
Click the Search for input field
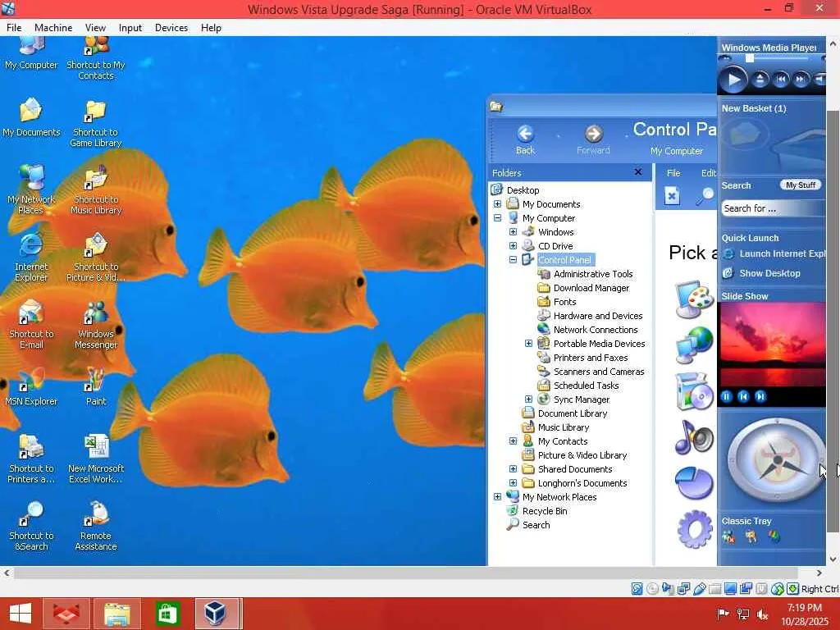pos(774,208)
